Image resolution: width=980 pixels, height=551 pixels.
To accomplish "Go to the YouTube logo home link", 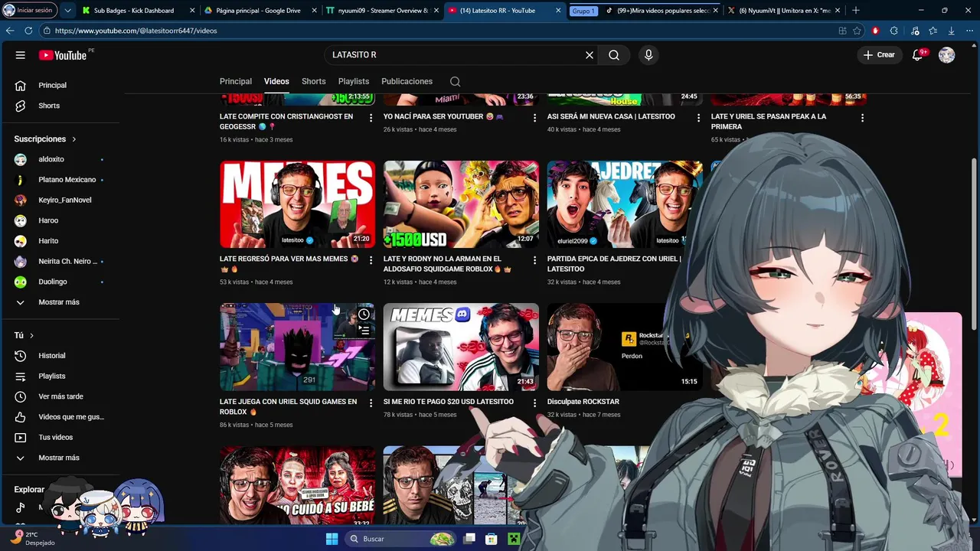I will (x=63, y=55).
